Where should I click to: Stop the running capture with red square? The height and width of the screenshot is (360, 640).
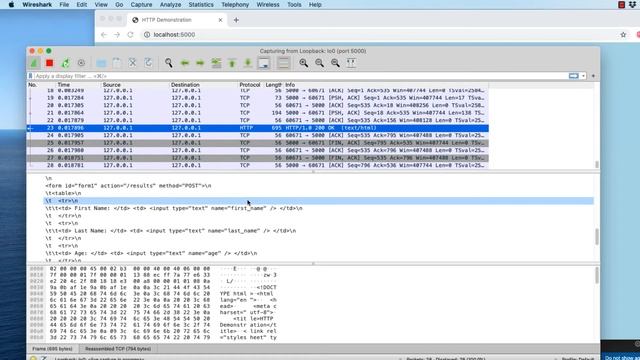coord(49,63)
